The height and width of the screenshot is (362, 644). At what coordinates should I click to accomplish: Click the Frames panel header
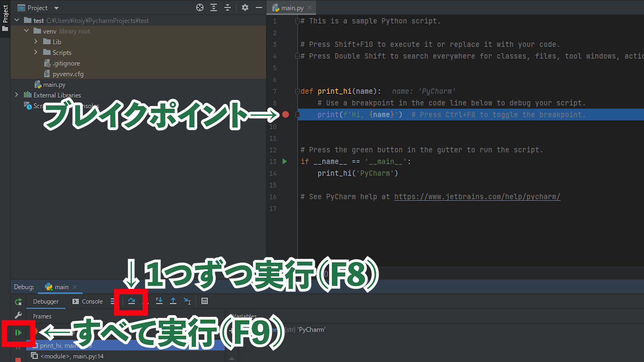point(42,316)
